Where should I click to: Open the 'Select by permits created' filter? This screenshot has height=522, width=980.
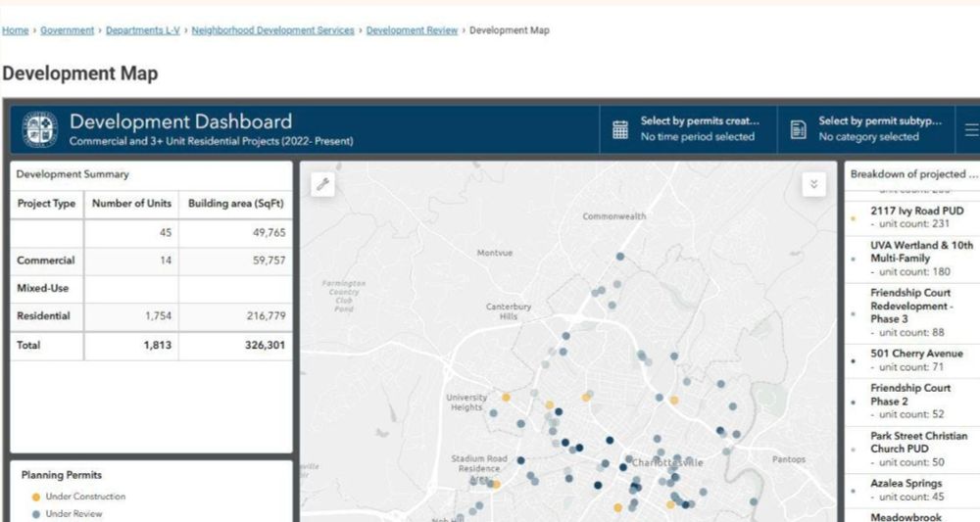[688, 128]
